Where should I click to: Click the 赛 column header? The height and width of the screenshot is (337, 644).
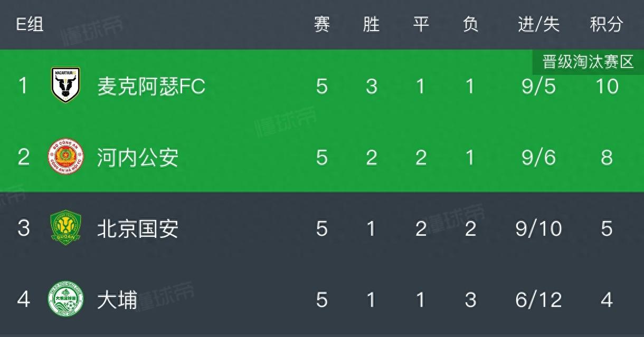tap(322, 24)
